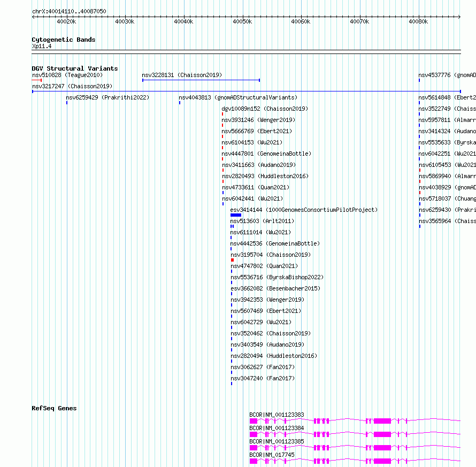Image resolution: width=476 pixels, height=467 pixels.
Task: Select dgv10089n152 (Chaisson2019) variant
Action: pos(265,109)
